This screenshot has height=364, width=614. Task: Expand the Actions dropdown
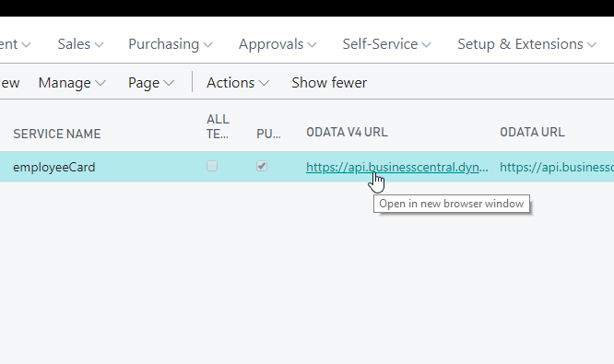(238, 83)
